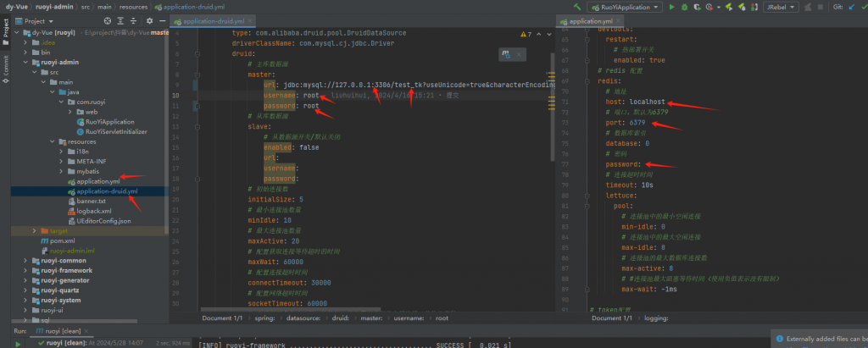
Task: Toggle the code fold marker beside druid:
Action: pyautogui.click(x=198, y=53)
